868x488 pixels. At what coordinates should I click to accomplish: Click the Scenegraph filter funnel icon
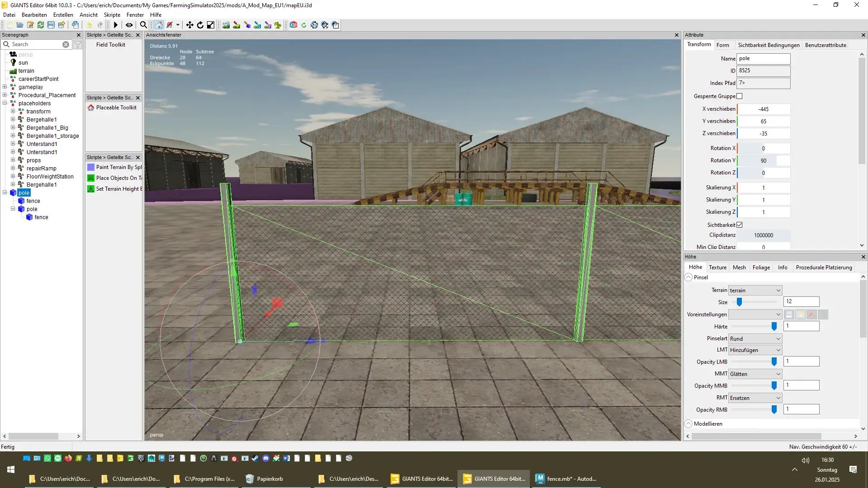(78, 44)
